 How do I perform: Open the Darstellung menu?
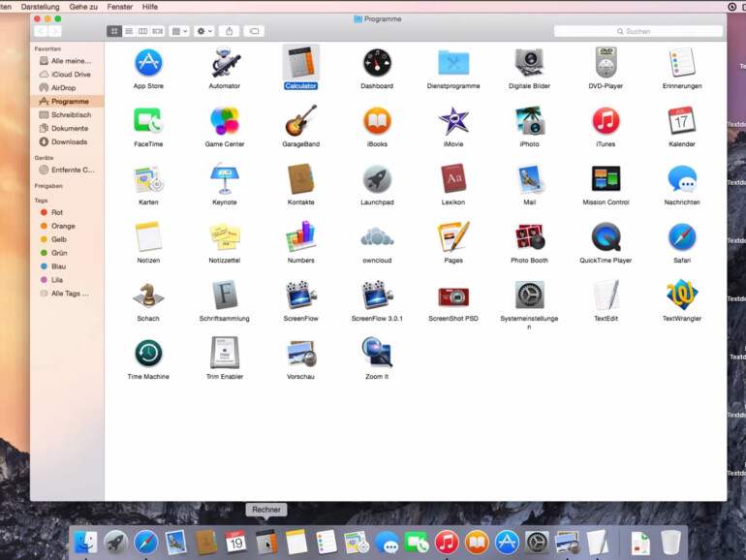click(x=41, y=7)
